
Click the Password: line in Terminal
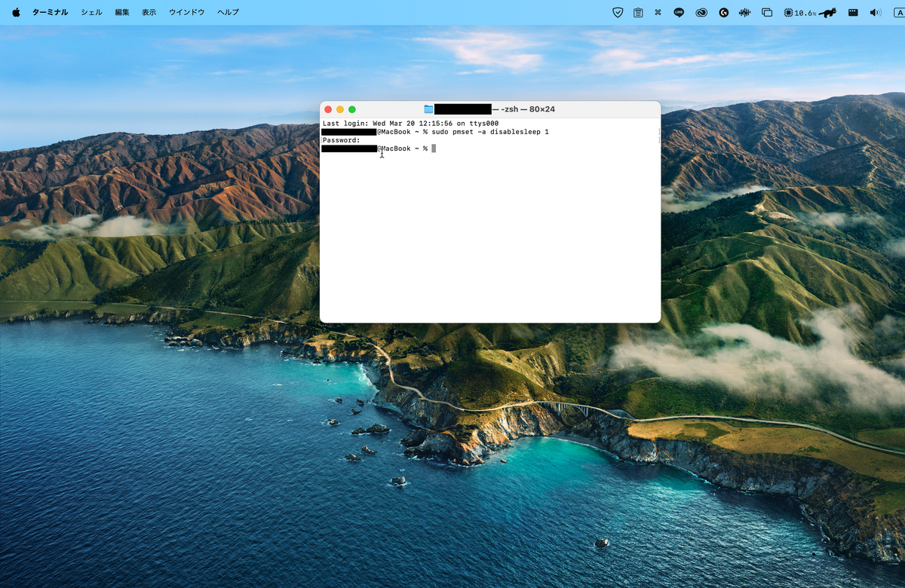pos(342,140)
